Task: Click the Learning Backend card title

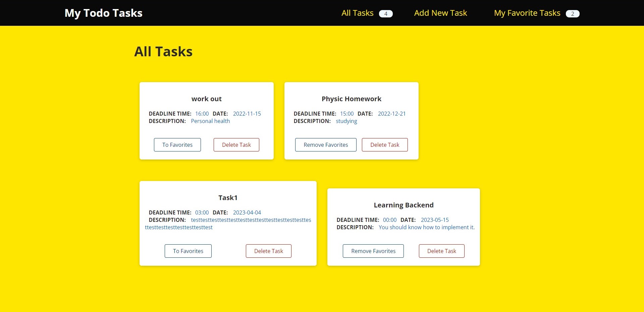Action: 404,205
